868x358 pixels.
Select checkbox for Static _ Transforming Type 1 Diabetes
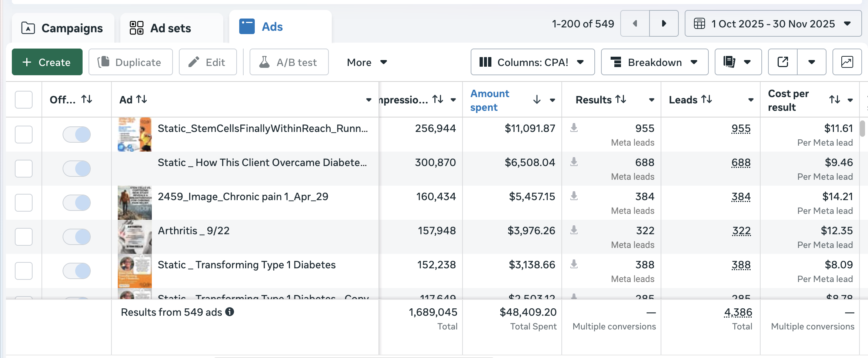(24, 271)
